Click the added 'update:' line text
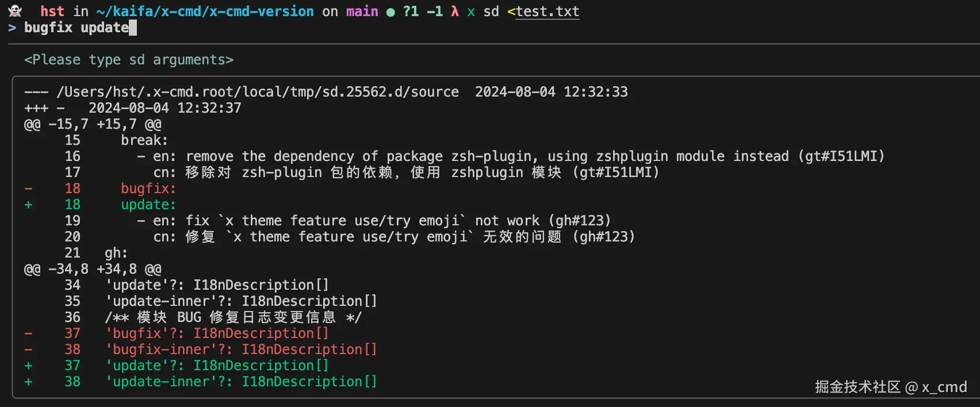This screenshot has width=980, height=407. click(x=148, y=205)
